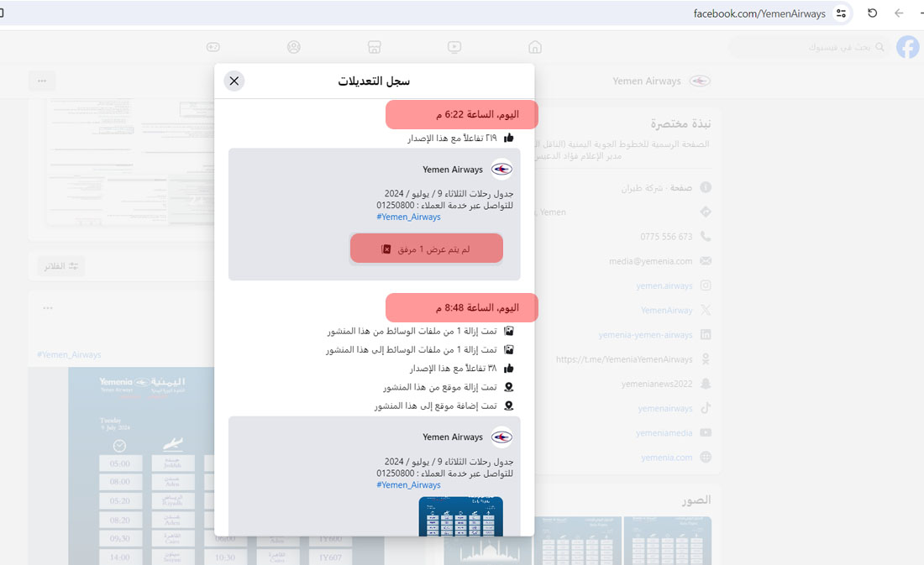
Task: Go to the Home tab icon
Action: [535, 47]
